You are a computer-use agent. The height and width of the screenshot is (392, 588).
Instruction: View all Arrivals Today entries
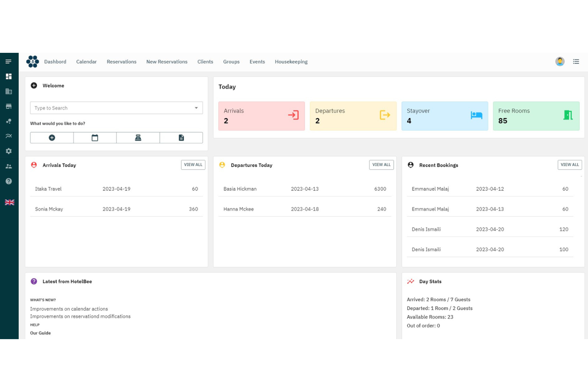pos(193,165)
